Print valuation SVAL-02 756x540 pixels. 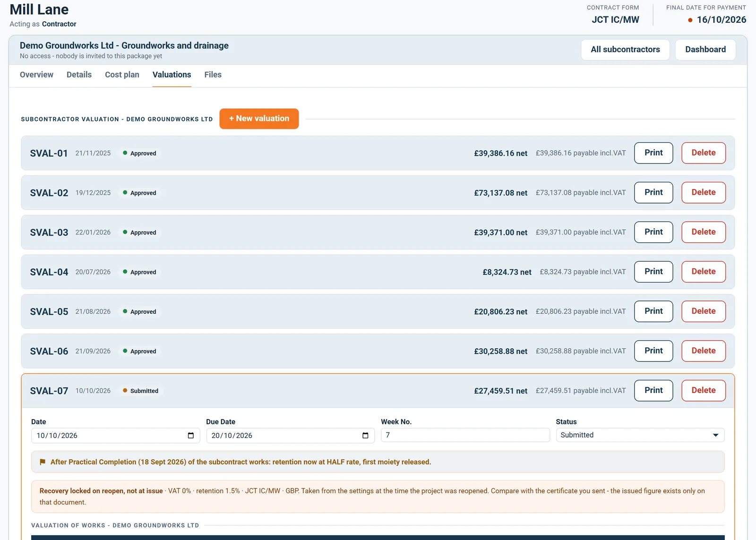click(x=653, y=193)
